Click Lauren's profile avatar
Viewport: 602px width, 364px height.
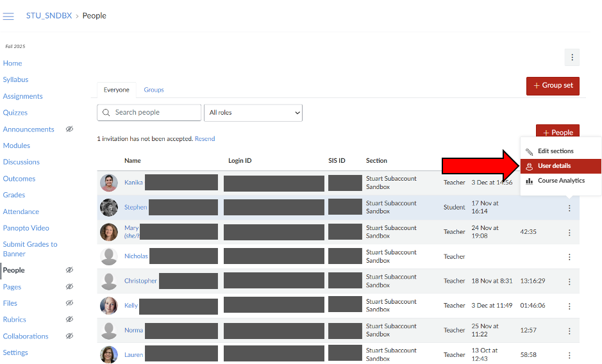[x=109, y=354]
